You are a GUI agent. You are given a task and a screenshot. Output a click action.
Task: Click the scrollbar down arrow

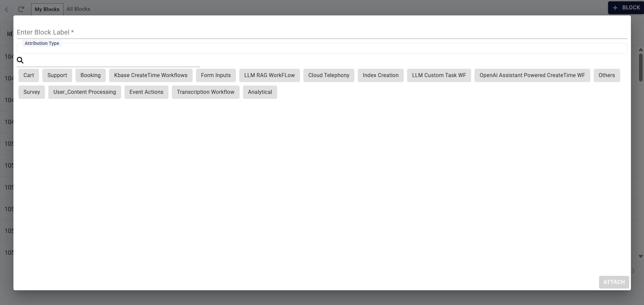tap(641, 256)
